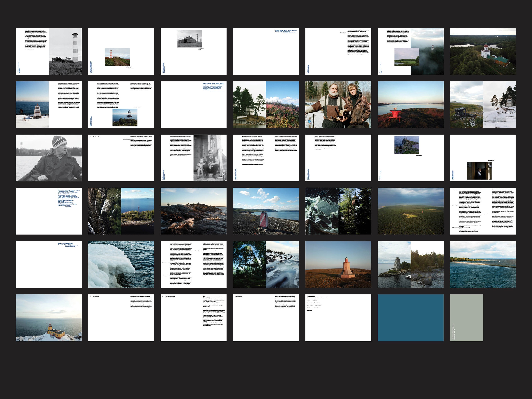This screenshot has height=399, width=532.
Task: Open page with small aerial rocky island photo
Action: click(x=411, y=158)
